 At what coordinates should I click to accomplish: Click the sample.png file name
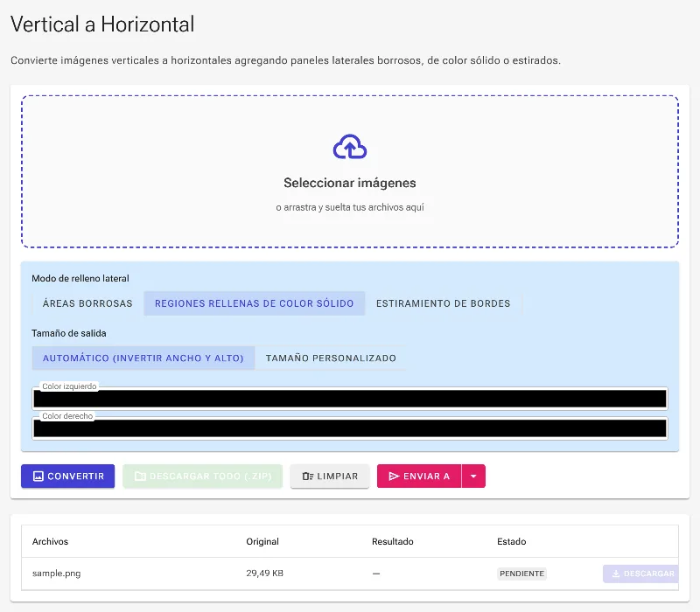(56, 574)
